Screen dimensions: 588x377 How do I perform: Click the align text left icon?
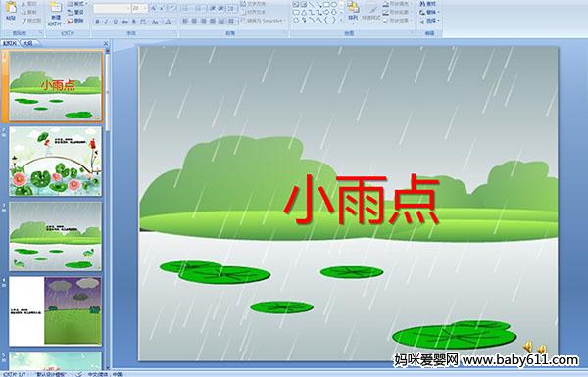185,21
